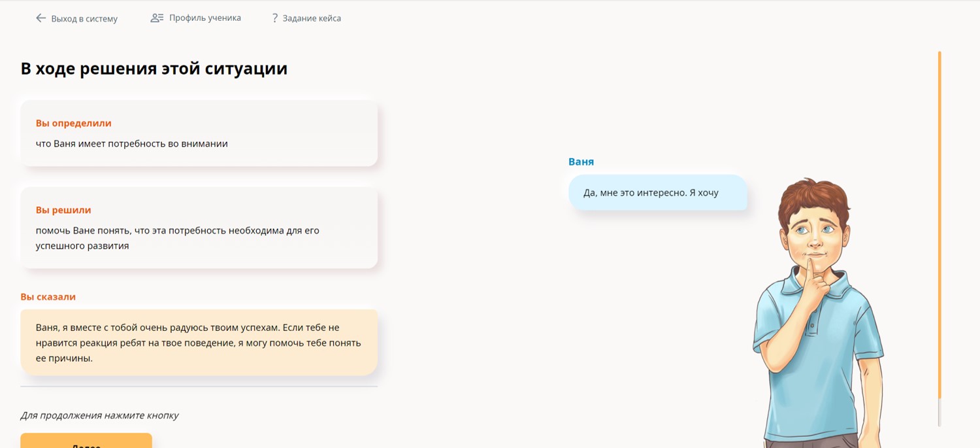Click the hint text "Для продолжения нажмите кнопку"
This screenshot has width=980, height=448.
pyautogui.click(x=99, y=415)
